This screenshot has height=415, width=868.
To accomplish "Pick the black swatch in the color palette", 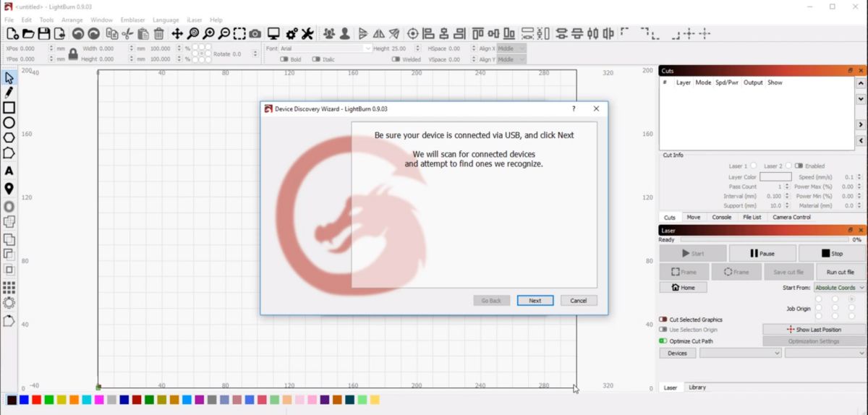I will pyautogui.click(x=12, y=400).
